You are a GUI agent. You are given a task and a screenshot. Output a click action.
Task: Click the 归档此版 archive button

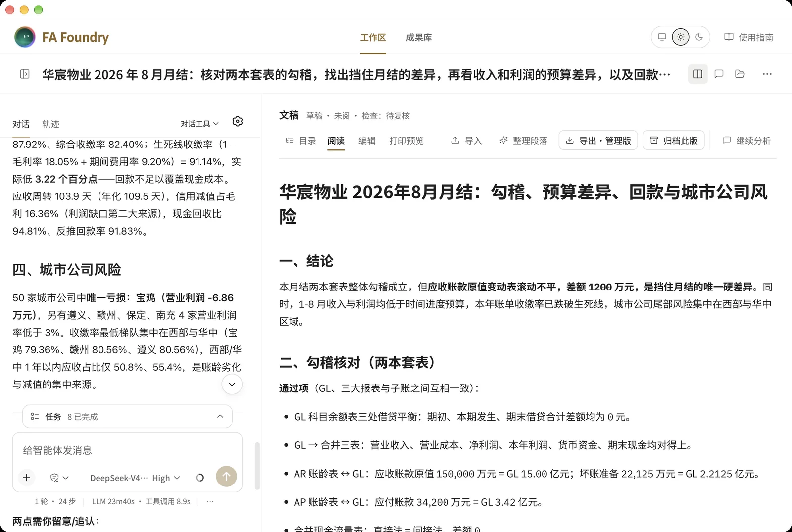674,141
